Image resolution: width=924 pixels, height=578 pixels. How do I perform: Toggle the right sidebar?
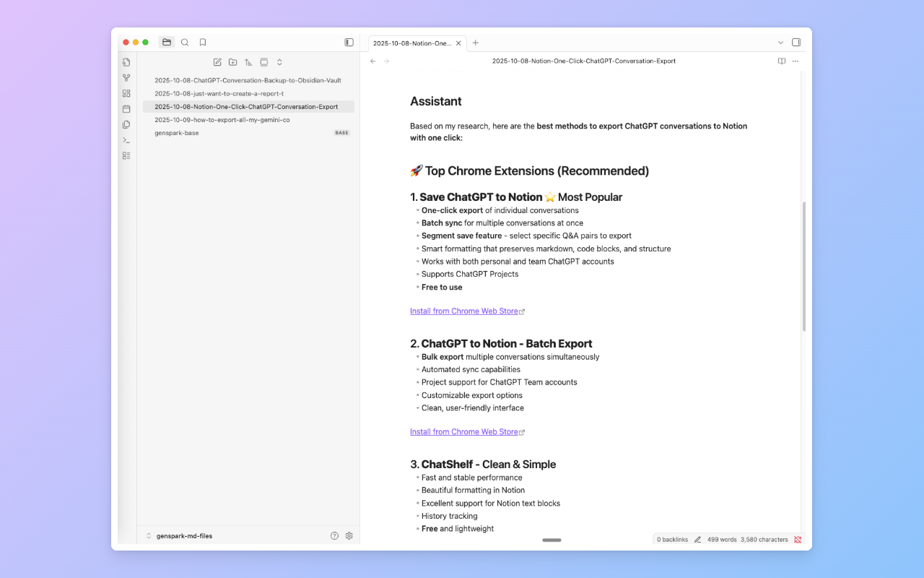tap(796, 43)
